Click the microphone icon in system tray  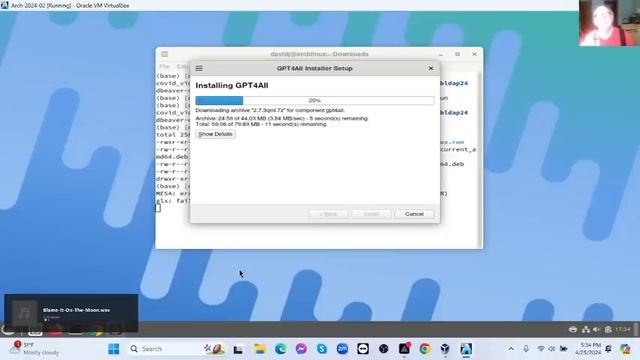526,349
